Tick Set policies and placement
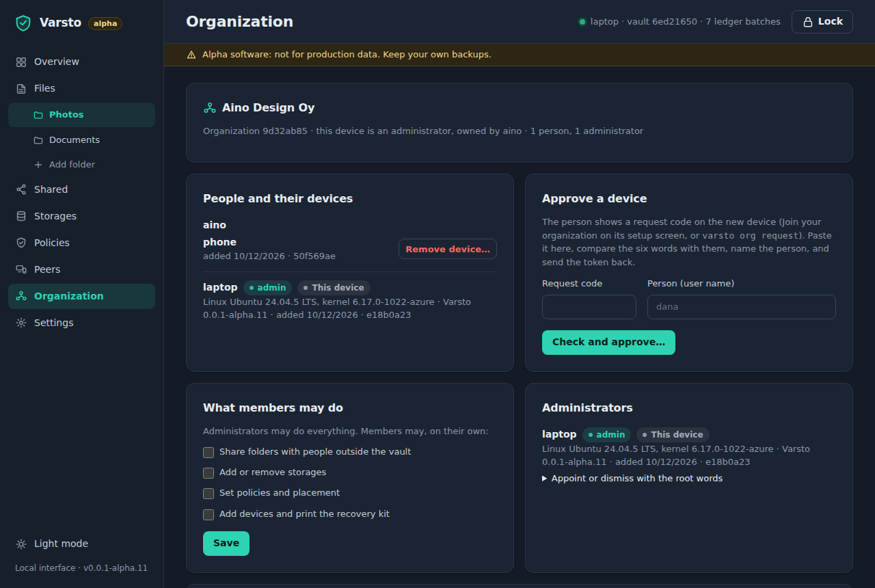This screenshot has width=875, height=588. [208, 494]
